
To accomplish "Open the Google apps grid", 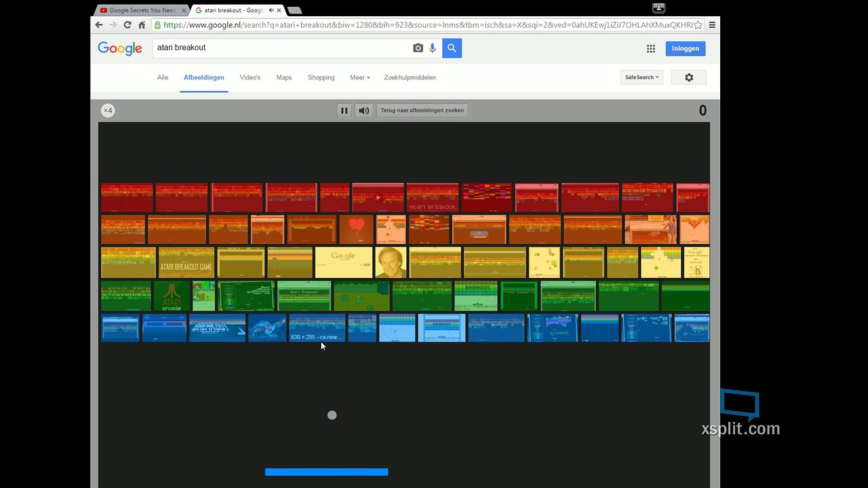I will point(651,49).
